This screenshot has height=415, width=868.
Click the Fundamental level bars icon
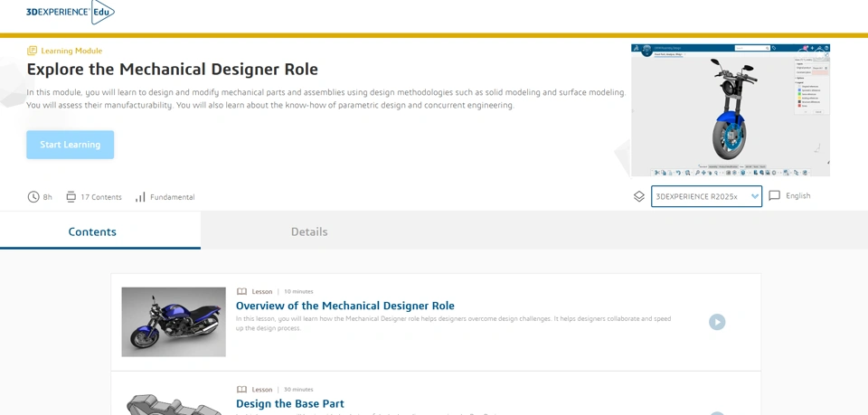pyautogui.click(x=141, y=196)
